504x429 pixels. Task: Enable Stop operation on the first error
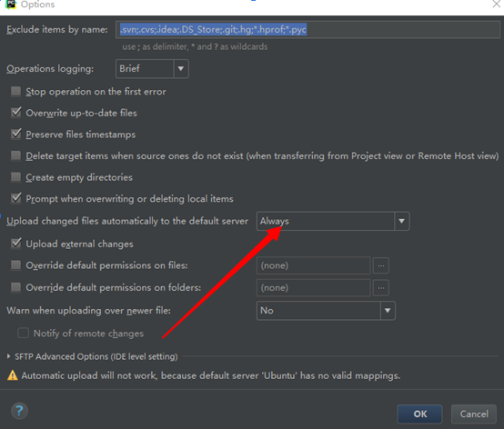(x=15, y=91)
